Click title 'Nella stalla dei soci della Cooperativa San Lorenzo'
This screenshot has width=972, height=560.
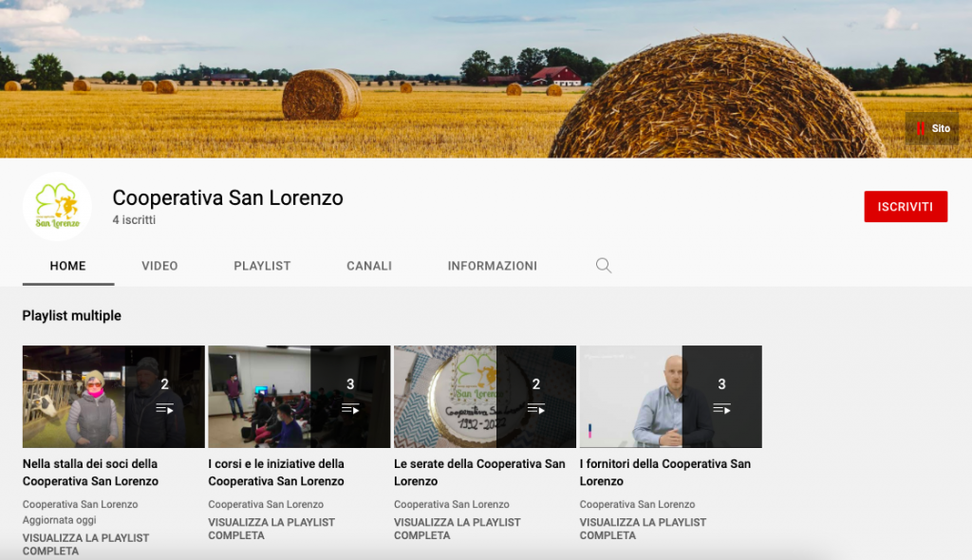(x=90, y=472)
